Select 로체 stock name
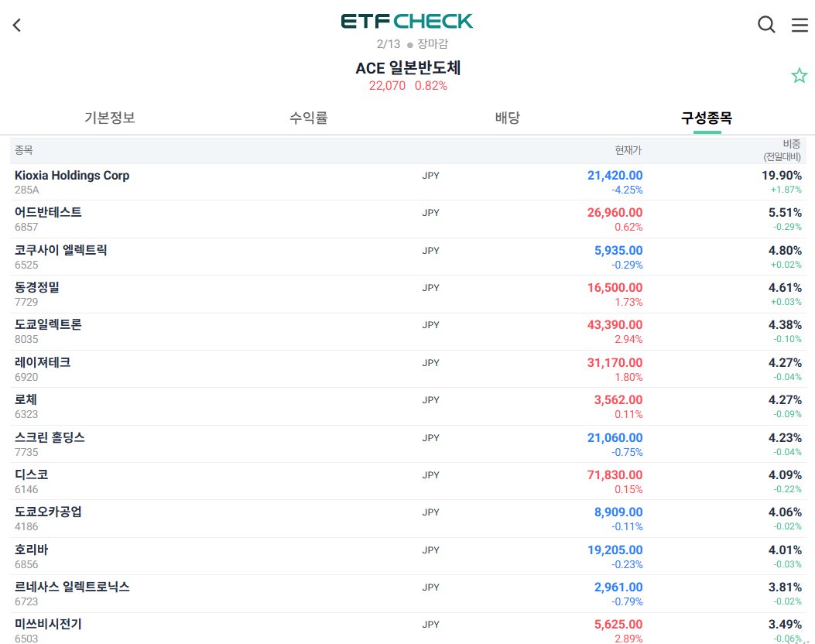The height and width of the screenshot is (644, 815). pyautogui.click(x=26, y=399)
